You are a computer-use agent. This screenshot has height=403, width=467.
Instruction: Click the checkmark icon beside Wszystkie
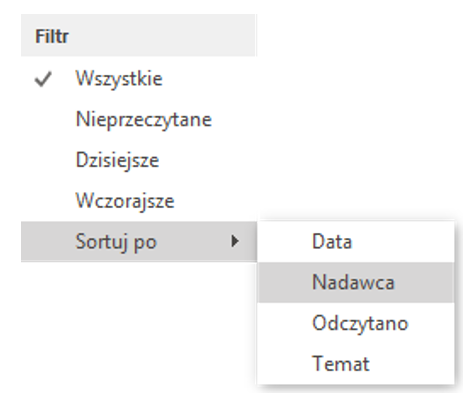pyautogui.click(x=43, y=79)
